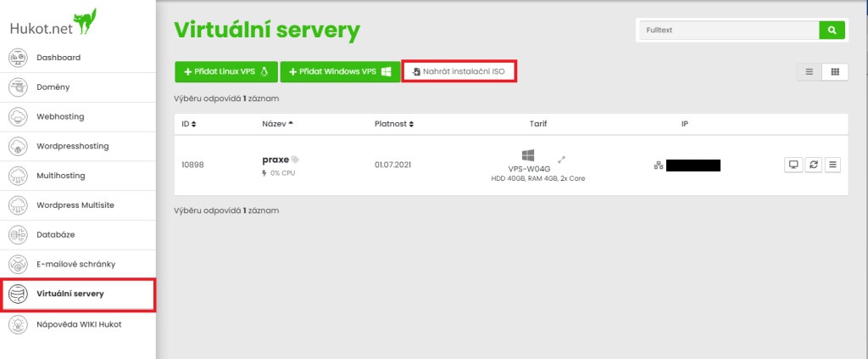Click the resize arrows icon next to VPS-W04G

pos(560,159)
